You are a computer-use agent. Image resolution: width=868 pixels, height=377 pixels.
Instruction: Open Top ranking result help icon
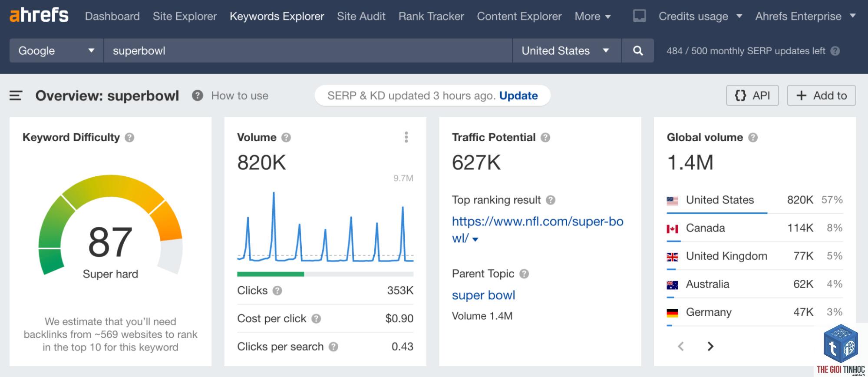point(551,200)
